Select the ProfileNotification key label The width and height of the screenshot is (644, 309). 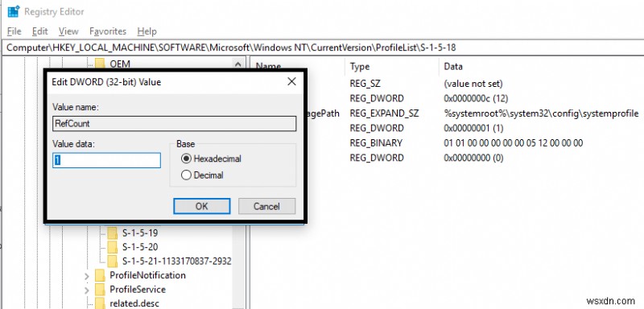point(147,275)
